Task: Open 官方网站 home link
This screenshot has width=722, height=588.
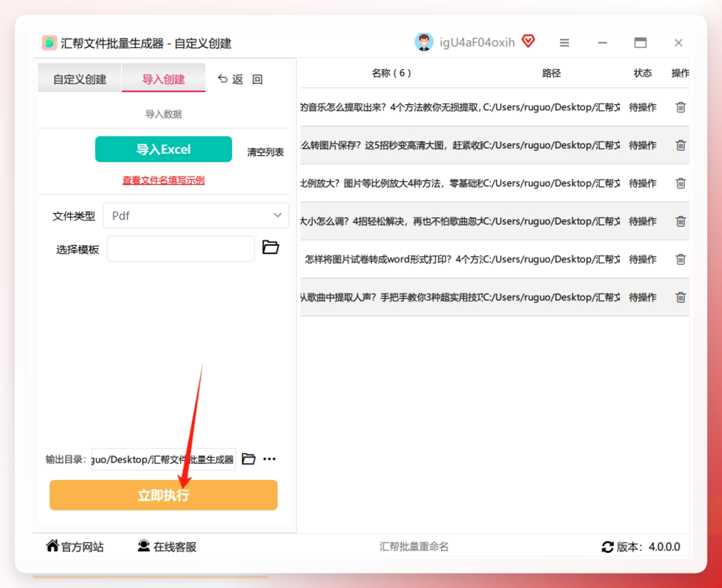Action: coord(74,546)
